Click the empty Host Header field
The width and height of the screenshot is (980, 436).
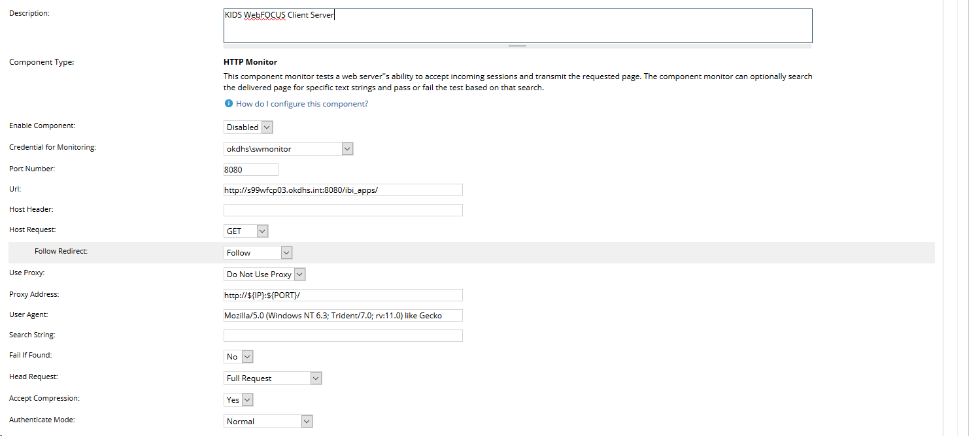(343, 210)
